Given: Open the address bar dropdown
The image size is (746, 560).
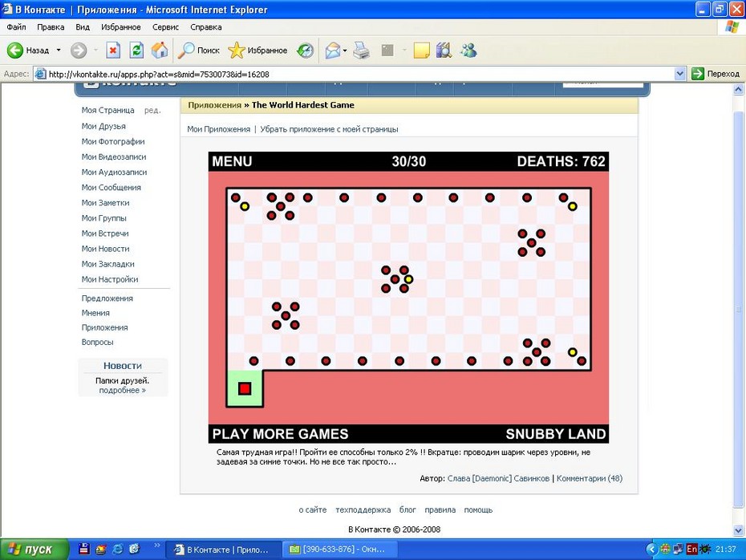Looking at the screenshot, I should pos(680,74).
